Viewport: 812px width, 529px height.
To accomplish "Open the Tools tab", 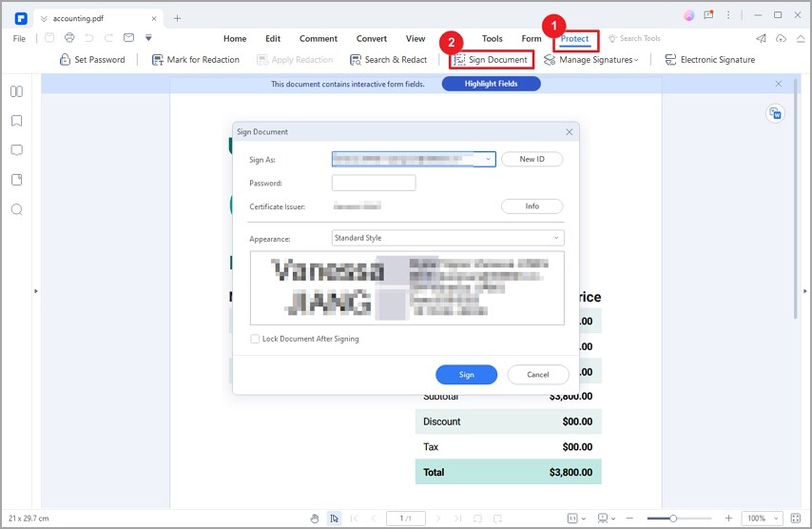I will 492,38.
